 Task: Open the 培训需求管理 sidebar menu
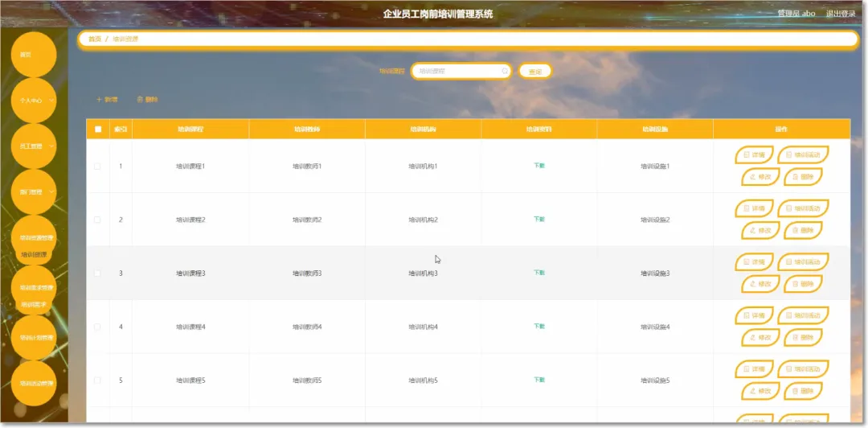[34, 288]
